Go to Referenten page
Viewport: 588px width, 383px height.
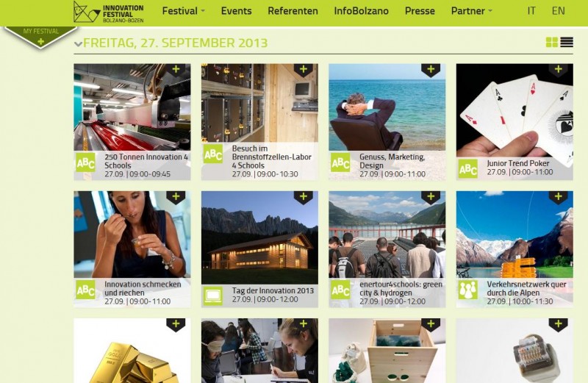pos(293,11)
